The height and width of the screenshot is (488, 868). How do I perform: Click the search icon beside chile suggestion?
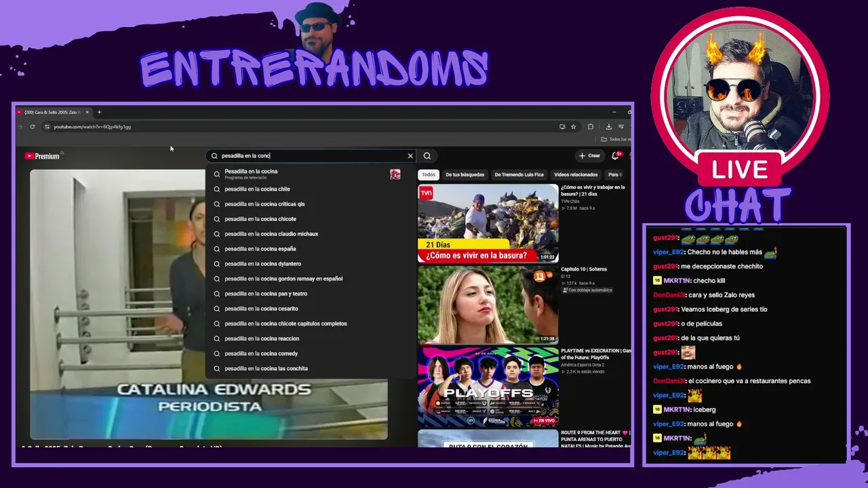point(217,189)
